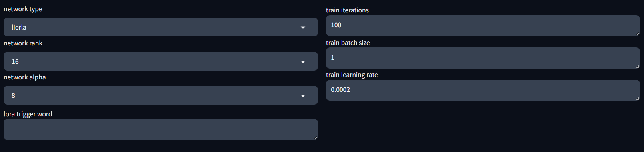Click the network alpha field showing 8

[161, 95]
